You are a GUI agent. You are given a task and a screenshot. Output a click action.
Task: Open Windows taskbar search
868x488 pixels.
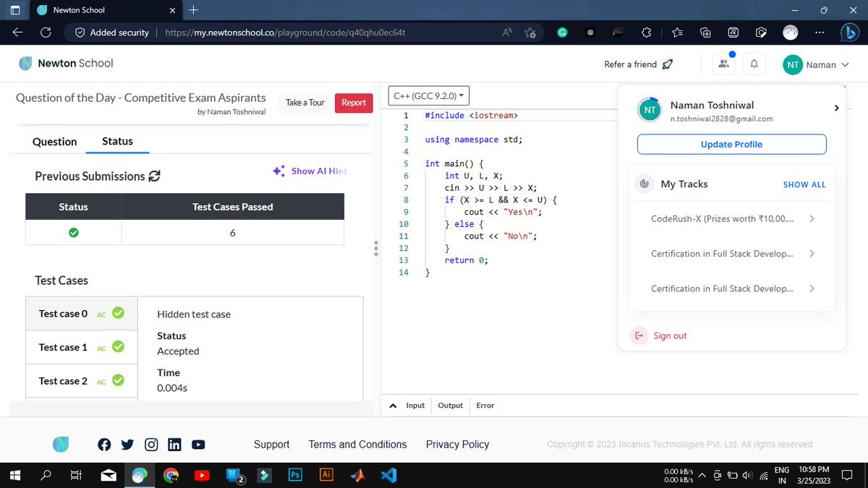click(x=46, y=475)
